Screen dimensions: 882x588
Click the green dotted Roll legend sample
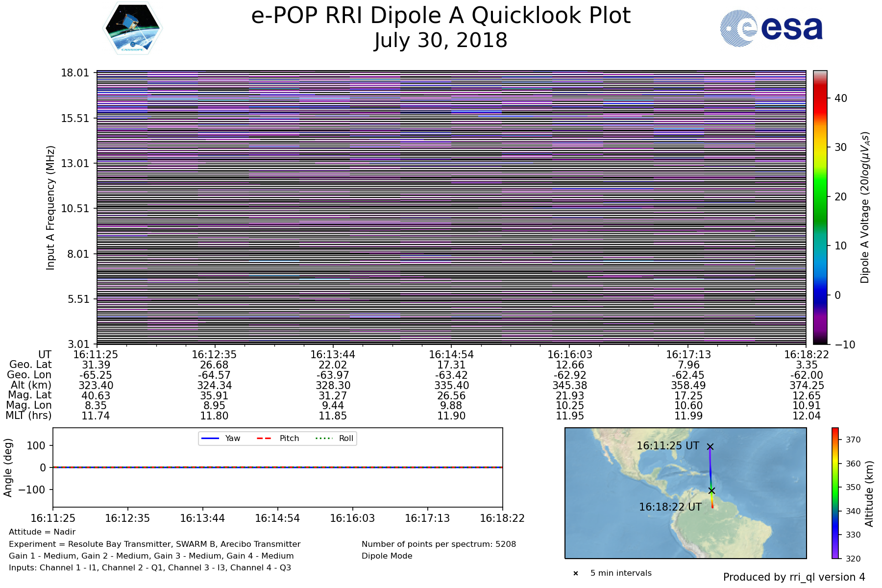point(323,438)
